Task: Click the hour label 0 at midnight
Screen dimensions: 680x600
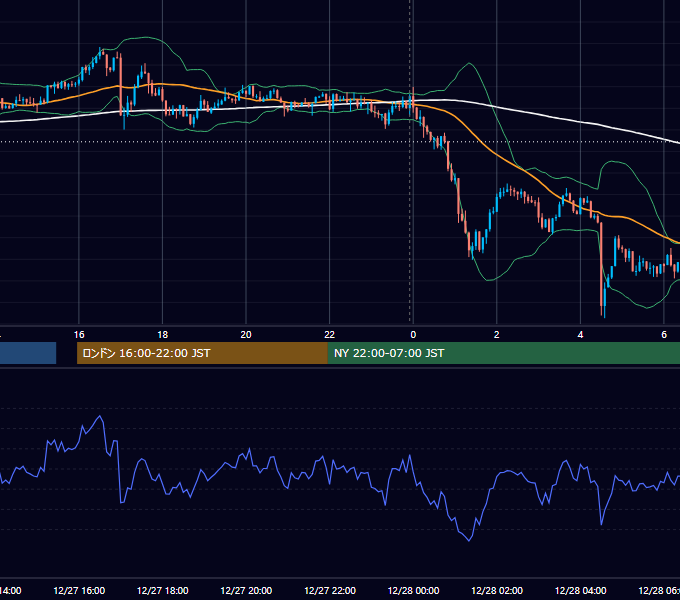Action: [x=413, y=335]
